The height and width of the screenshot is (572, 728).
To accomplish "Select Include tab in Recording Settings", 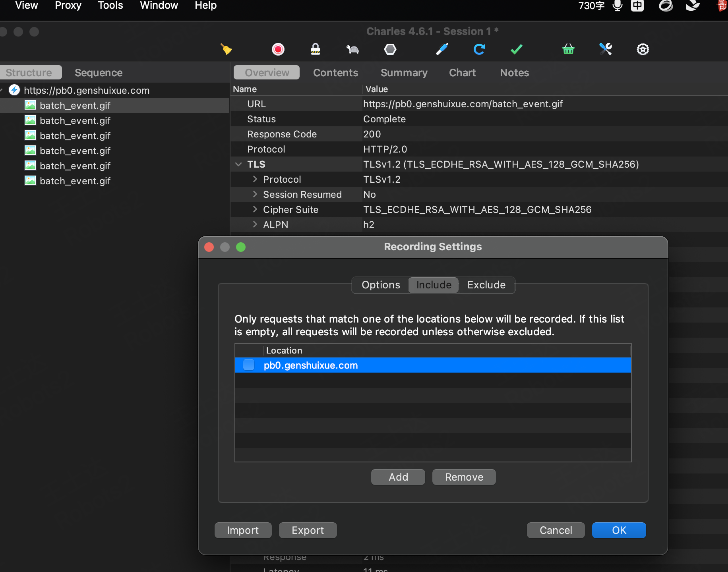I will (x=434, y=285).
